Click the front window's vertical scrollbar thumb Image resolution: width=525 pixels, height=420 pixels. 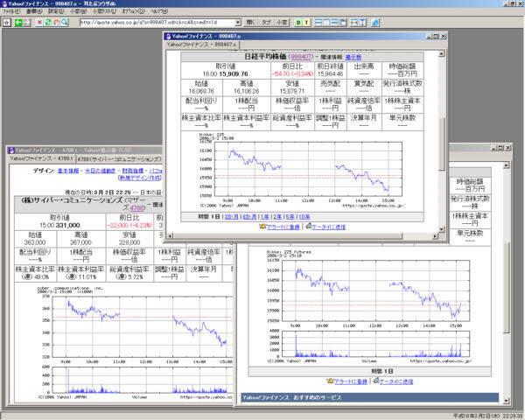pyautogui.click(x=442, y=144)
